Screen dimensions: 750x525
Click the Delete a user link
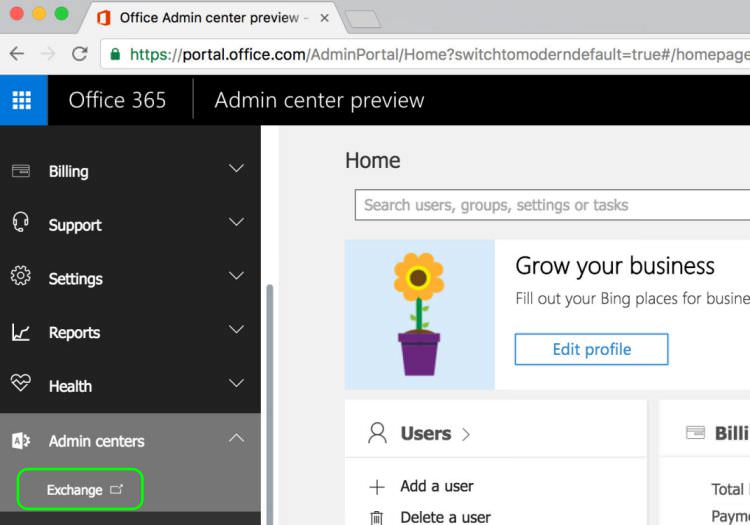click(445, 517)
